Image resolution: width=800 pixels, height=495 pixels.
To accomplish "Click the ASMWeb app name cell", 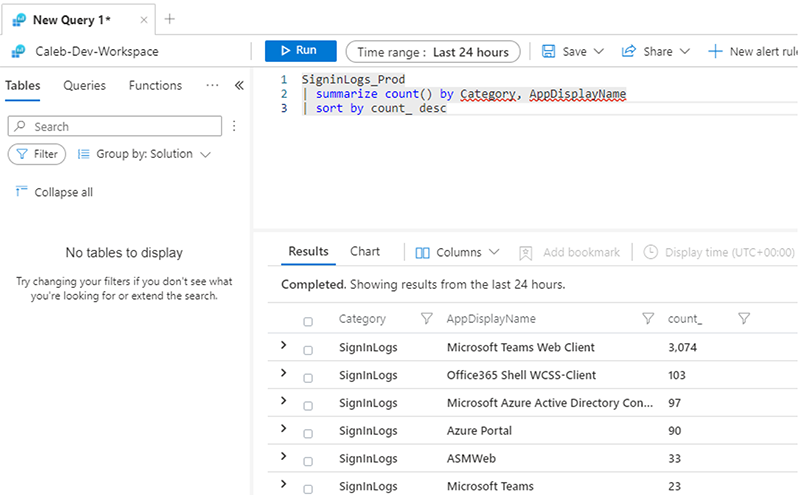I will [471, 458].
